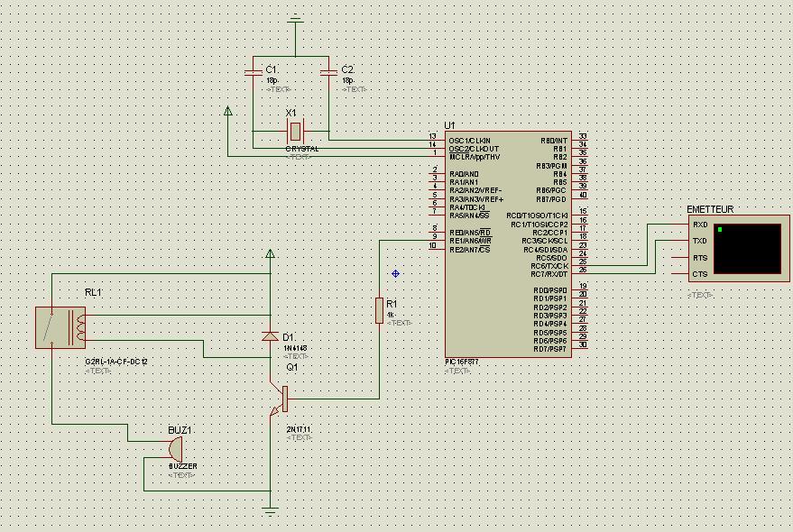
Task: Click the ground terminal at bottom
Action: click(x=271, y=511)
